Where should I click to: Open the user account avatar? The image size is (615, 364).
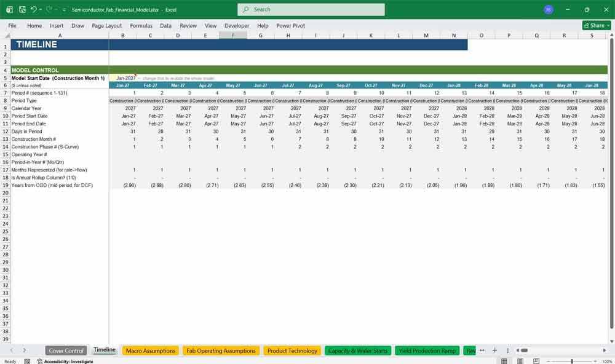(549, 9)
